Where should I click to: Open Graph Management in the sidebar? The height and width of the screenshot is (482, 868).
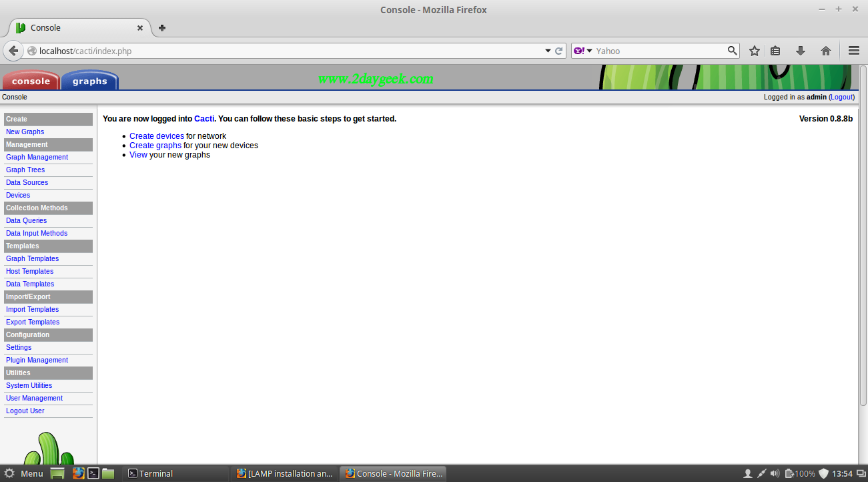coord(37,158)
